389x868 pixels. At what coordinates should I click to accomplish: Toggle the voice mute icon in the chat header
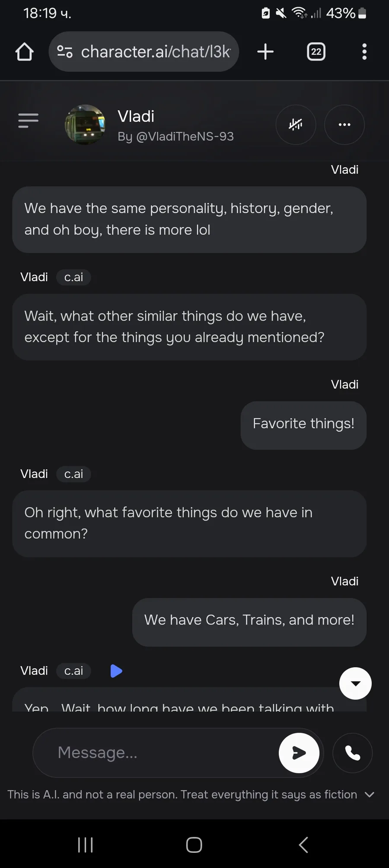click(296, 125)
